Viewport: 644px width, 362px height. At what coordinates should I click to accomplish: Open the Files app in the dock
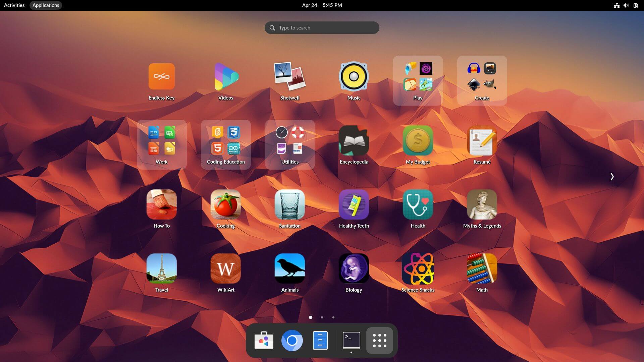(x=320, y=340)
